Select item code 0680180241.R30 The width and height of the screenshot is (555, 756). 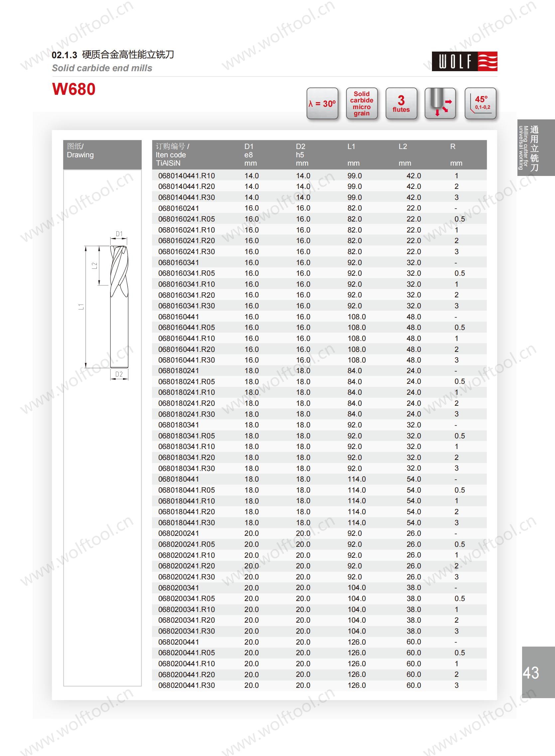coord(187,414)
